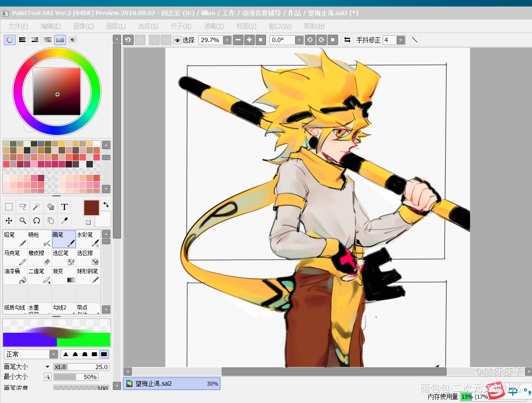Choose the 选区擦 selection eraser
532x403 pixels.
[88, 257]
